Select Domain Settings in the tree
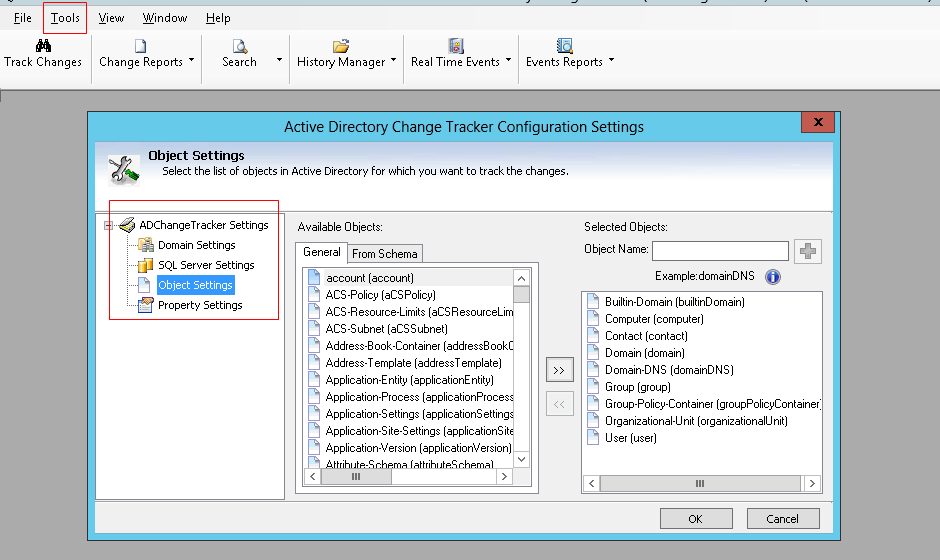 click(197, 245)
